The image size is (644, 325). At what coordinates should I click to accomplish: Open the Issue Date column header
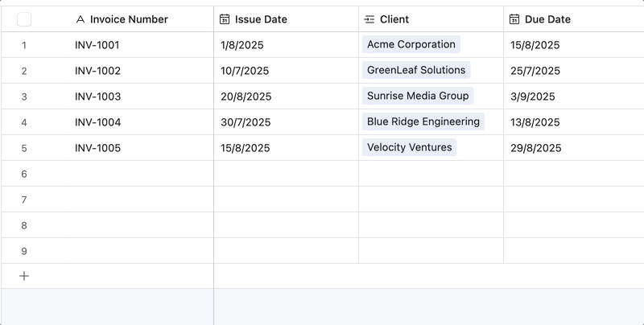coord(261,19)
